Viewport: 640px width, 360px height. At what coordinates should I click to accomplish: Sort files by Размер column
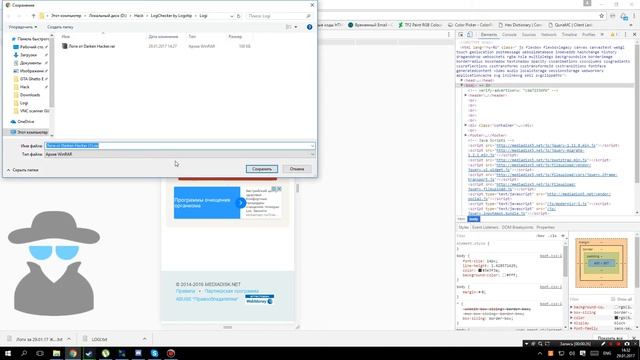[x=235, y=37]
